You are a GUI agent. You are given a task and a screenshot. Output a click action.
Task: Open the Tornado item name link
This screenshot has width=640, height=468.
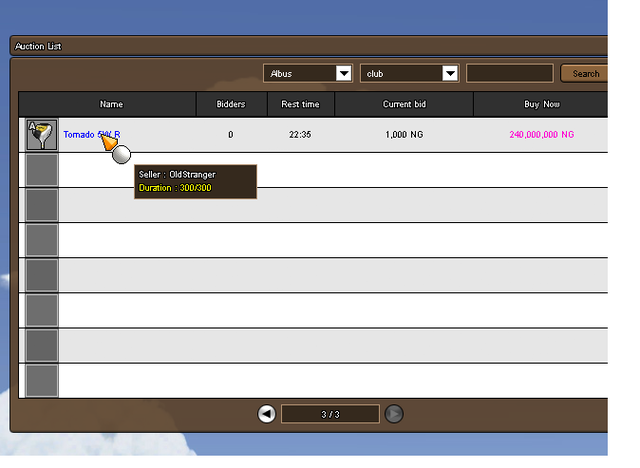[91, 134]
